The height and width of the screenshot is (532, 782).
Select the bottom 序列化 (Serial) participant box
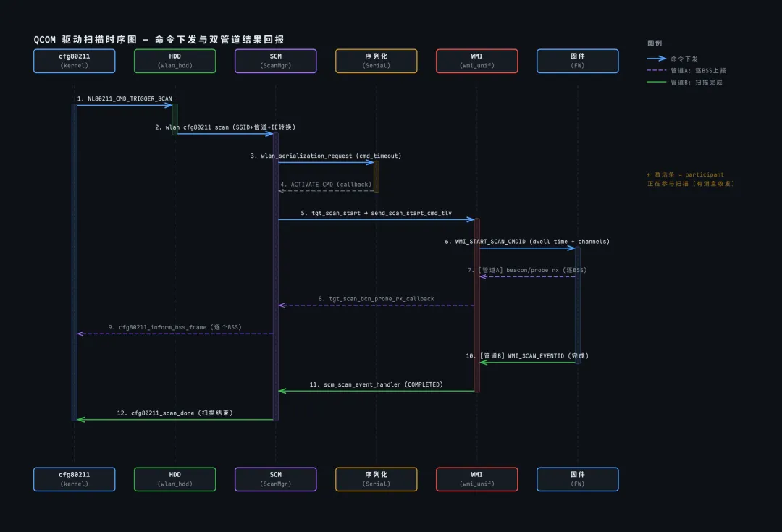(377, 479)
